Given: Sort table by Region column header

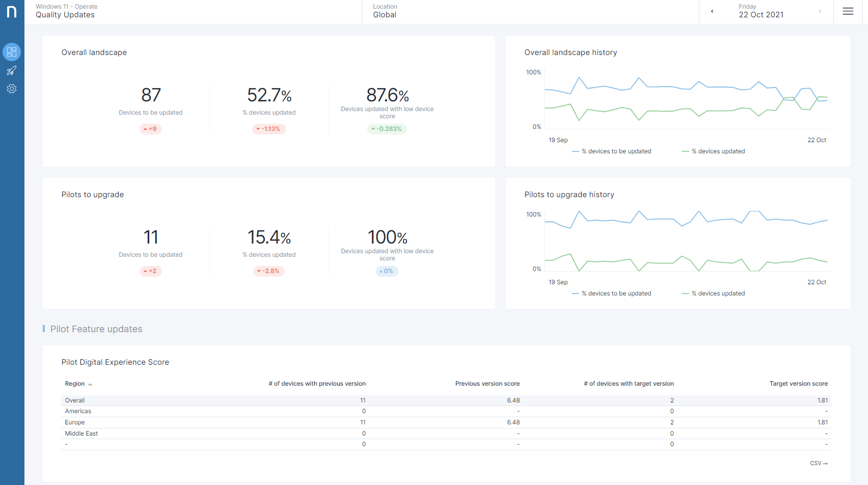Looking at the screenshot, I should point(75,384).
